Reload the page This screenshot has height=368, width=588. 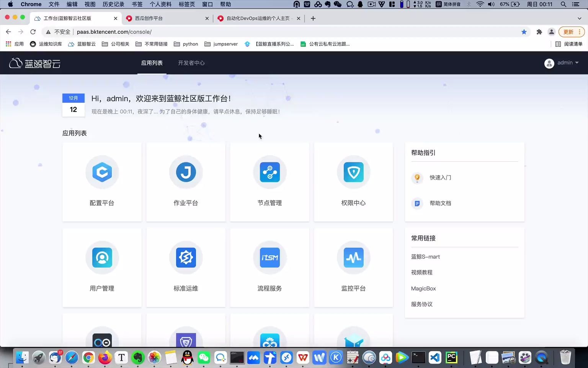(x=33, y=32)
